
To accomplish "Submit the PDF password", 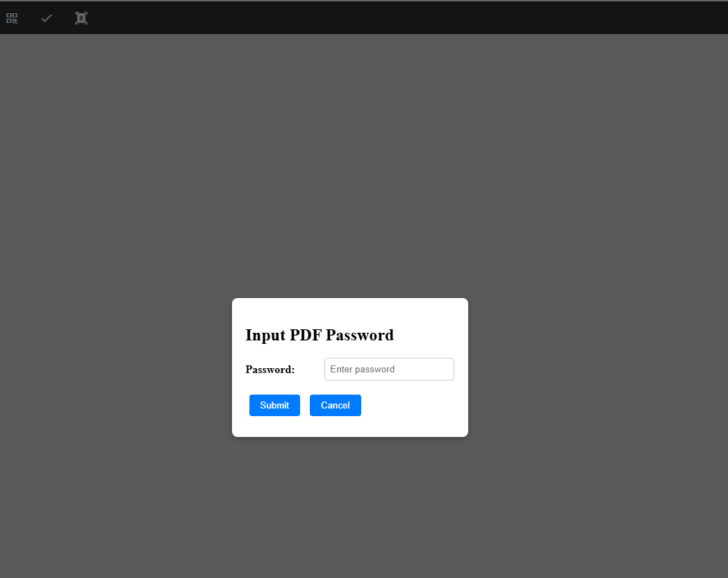I will (x=274, y=405).
